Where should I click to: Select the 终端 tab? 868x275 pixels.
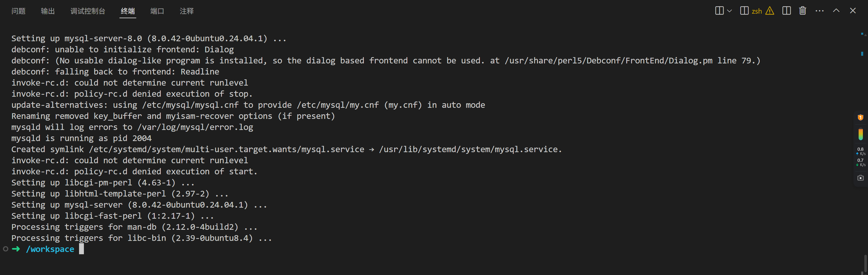click(x=128, y=11)
